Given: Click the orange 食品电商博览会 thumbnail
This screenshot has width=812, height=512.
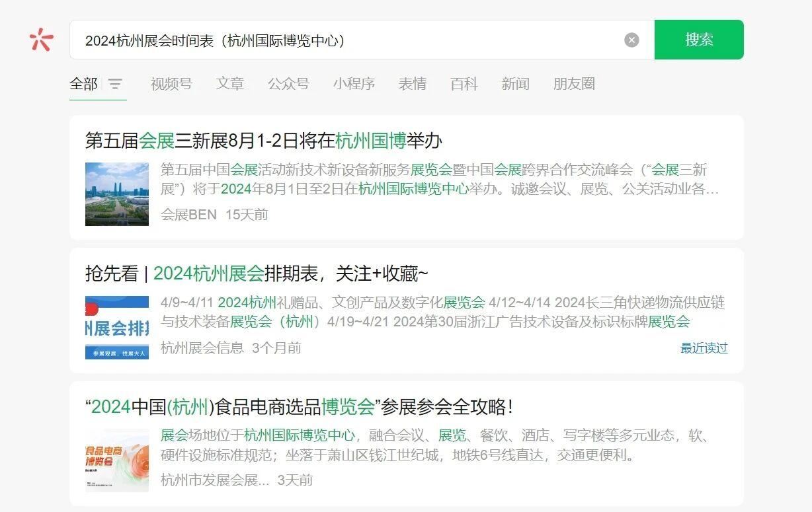Looking at the screenshot, I should pos(117,460).
